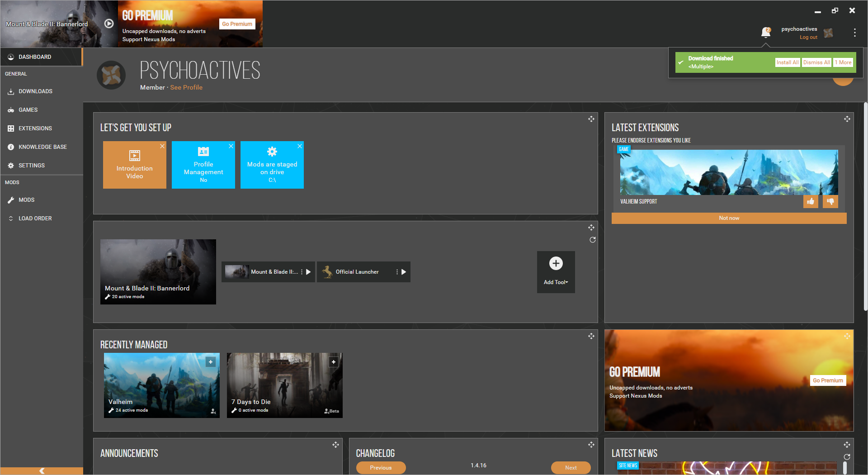868x475 pixels.
Task: Click the Latest News scrollbar
Action: coord(845,468)
